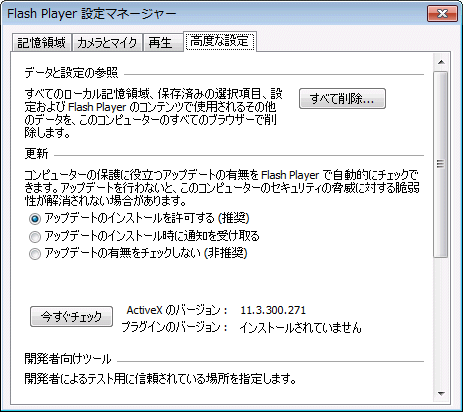This screenshot has width=463, height=412.
Task: Click the すべて削除... button
Action: point(342,99)
